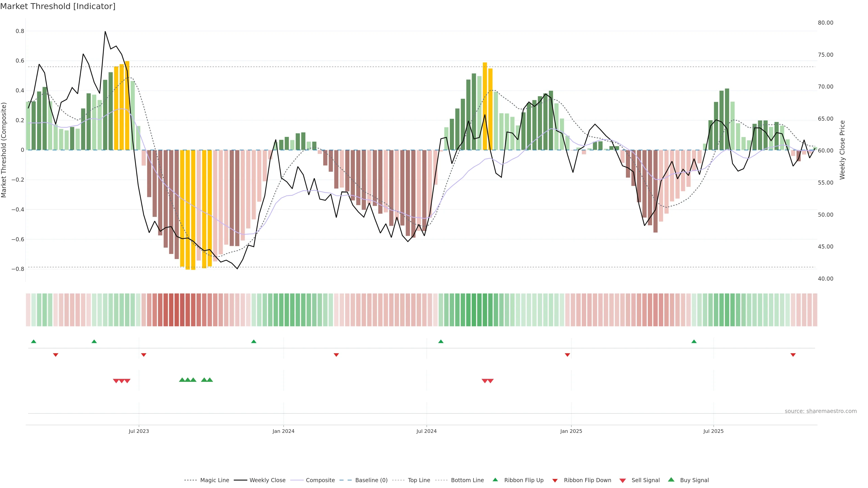Viewport: 868px width, 488px height.
Task: Click the Sell Signal legend triangle icon
Action: click(x=623, y=481)
